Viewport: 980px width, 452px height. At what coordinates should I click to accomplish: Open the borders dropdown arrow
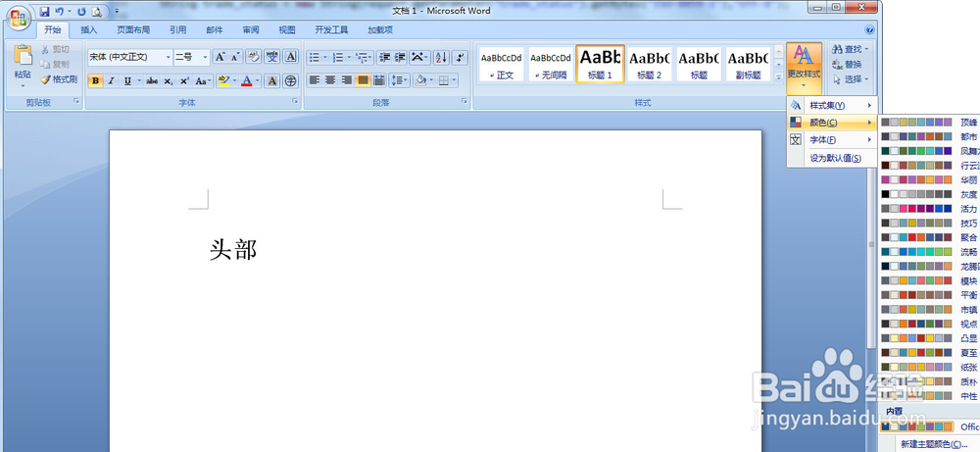coord(454,80)
